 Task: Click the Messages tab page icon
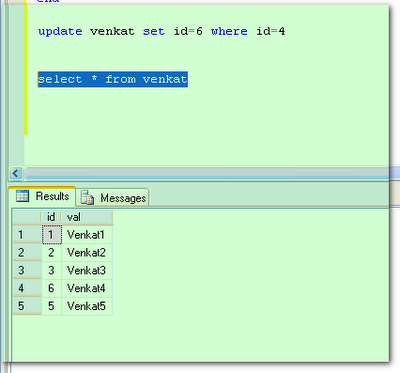coord(87,198)
